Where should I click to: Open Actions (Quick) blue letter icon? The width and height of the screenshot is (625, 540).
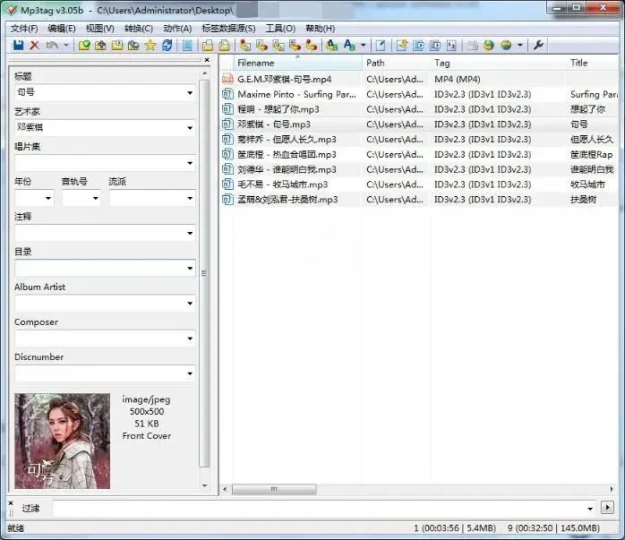click(349, 45)
